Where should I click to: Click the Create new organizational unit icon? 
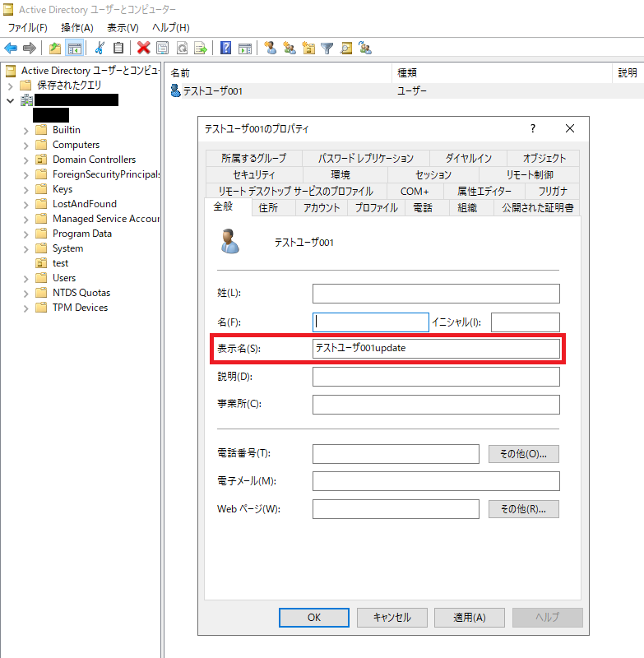[308, 49]
